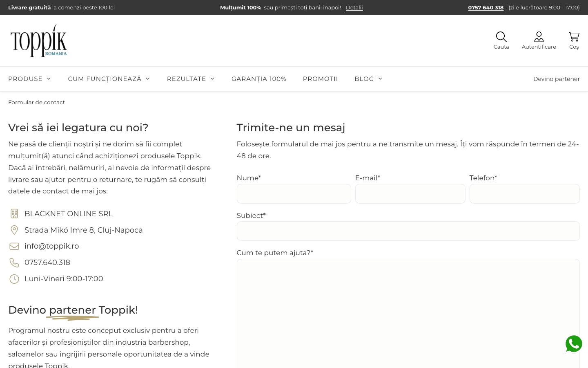Open the shopping cart icon

[x=574, y=37]
